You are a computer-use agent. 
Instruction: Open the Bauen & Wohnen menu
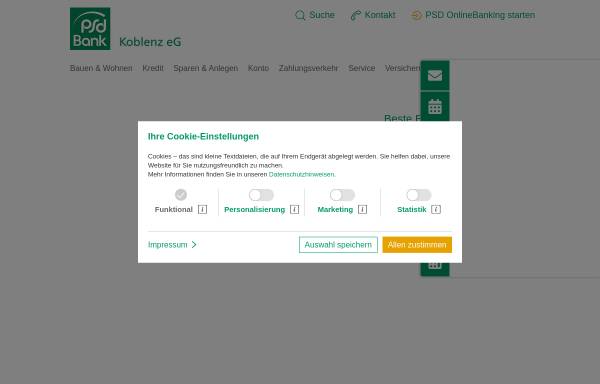point(101,68)
